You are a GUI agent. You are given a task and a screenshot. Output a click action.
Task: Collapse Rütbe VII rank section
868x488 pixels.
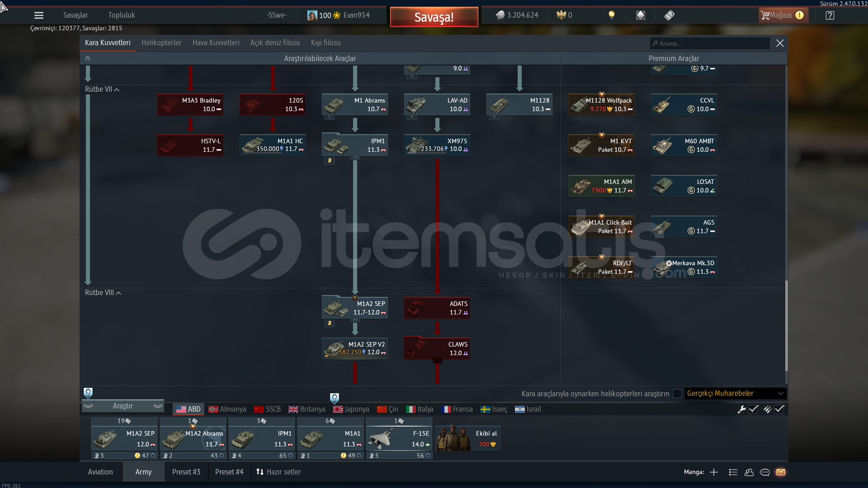117,89
